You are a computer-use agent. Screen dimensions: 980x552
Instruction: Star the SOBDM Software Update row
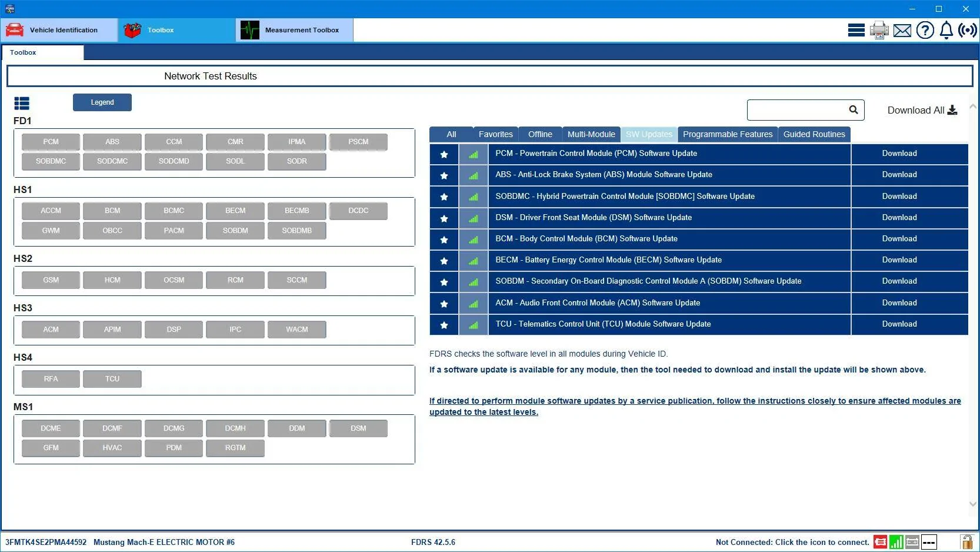(x=444, y=282)
